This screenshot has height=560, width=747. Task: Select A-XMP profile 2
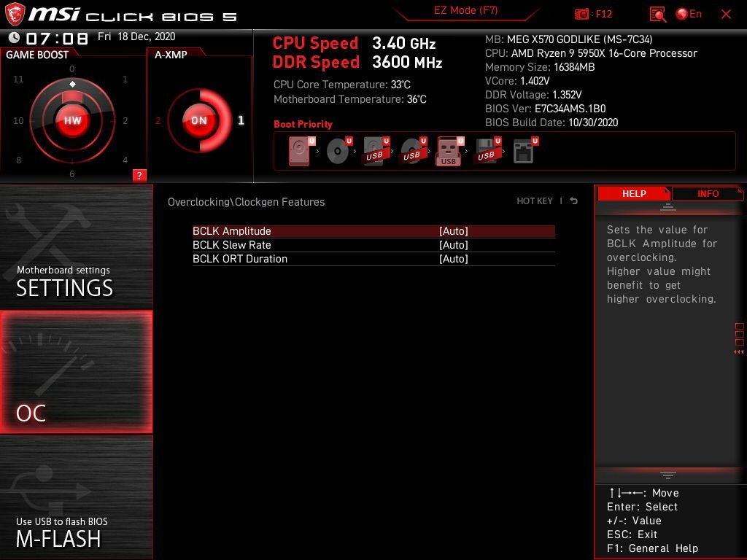click(x=158, y=121)
